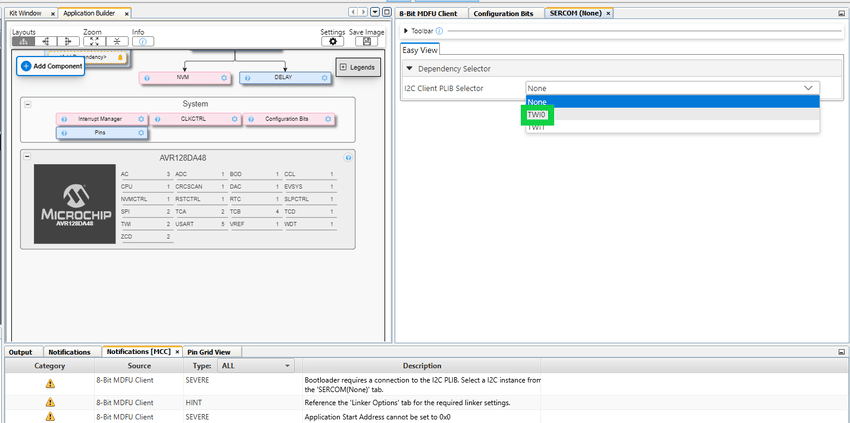Collapse the System group box
850x423 pixels.
28,104
